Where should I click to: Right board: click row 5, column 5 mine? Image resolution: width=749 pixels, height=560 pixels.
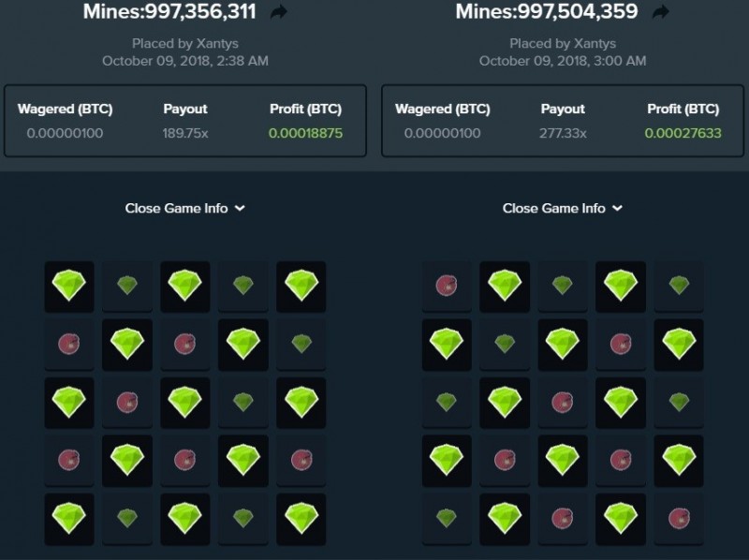pos(679,519)
